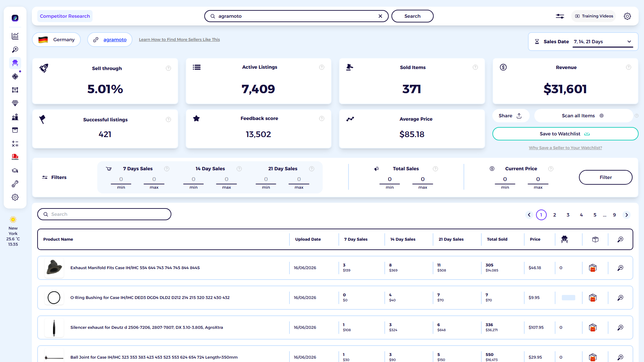Clear the agramoto search query
The image size is (644, 362).
(x=380, y=16)
